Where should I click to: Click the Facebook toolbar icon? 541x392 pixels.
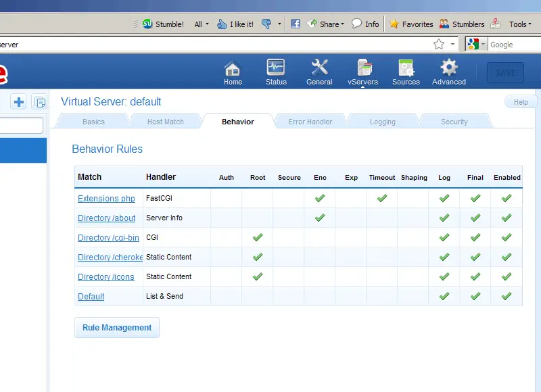[x=296, y=24]
